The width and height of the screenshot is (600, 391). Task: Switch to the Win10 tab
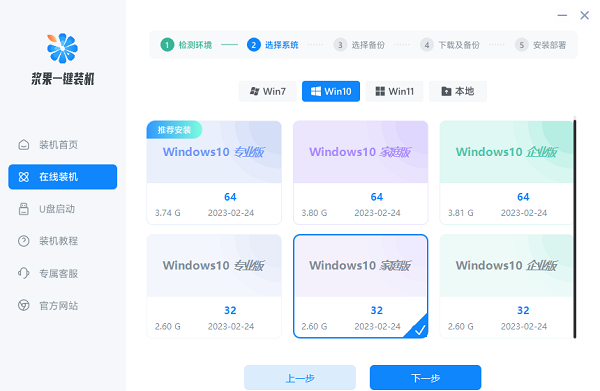(x=331, y=91)
